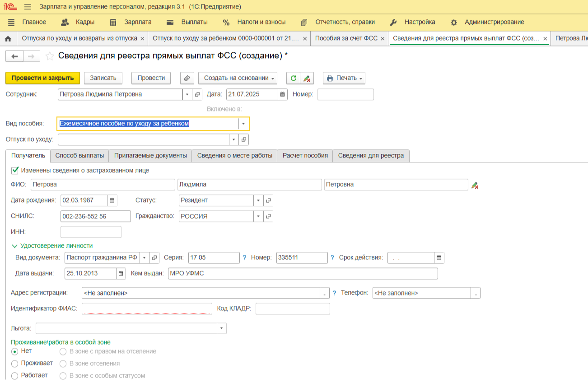This screenshot has width=588, height=383.
Task: Go to the home page tab icon
Action: coord(8,39)
